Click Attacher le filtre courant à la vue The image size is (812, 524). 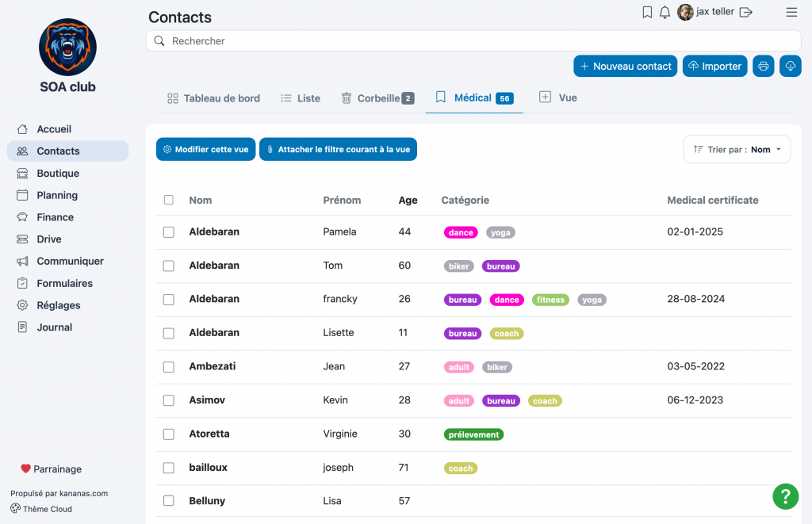click(338, 149)
